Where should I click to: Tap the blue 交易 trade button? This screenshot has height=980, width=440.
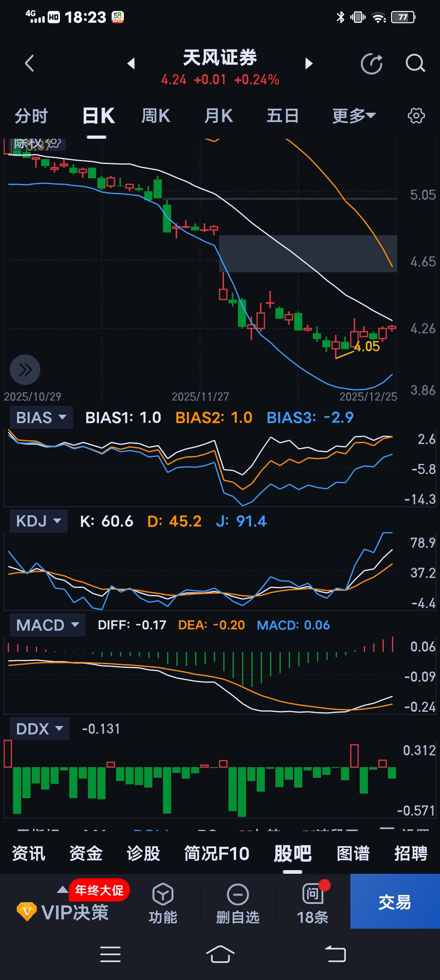(x=395, y=901)
